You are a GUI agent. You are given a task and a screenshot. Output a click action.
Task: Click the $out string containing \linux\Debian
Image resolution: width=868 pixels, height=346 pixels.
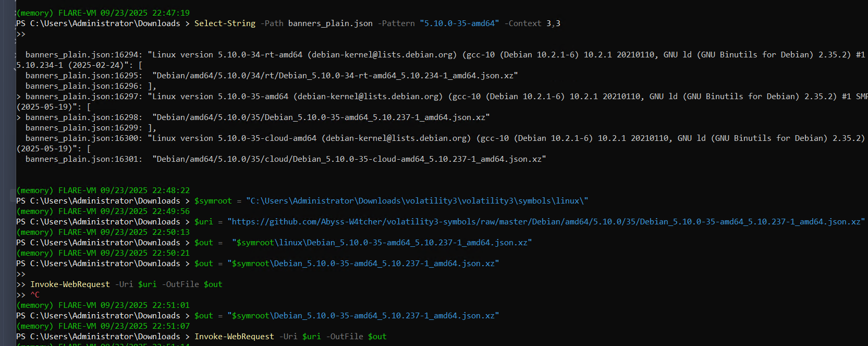382,243
